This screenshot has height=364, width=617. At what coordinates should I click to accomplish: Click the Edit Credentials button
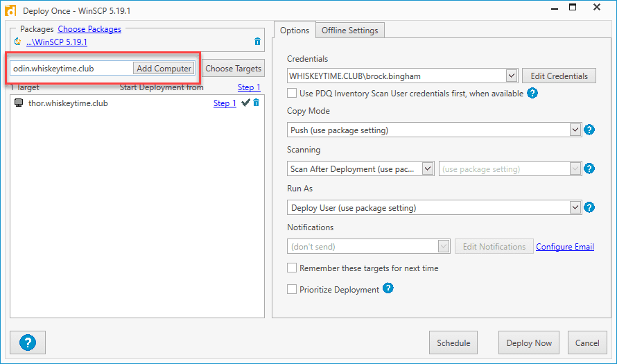coord(559,76)
